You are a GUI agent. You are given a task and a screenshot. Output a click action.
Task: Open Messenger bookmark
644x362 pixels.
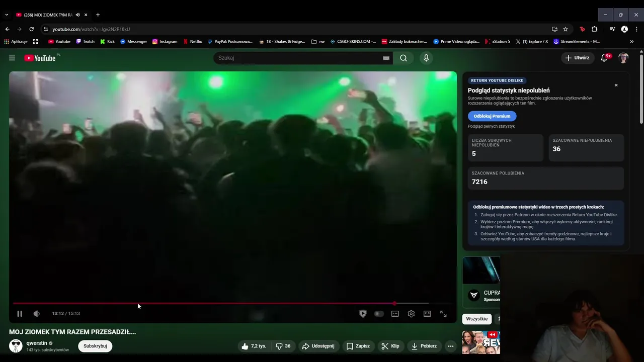(x=133, y=42)
